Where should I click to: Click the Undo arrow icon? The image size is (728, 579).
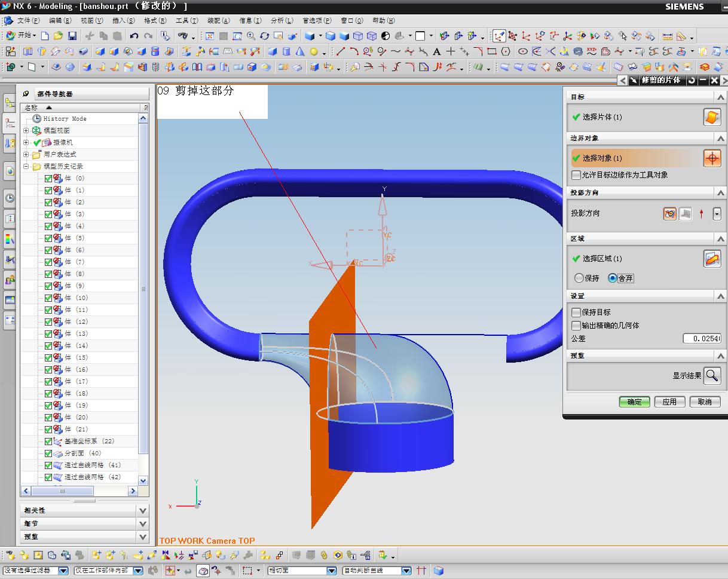click(134, 36)
